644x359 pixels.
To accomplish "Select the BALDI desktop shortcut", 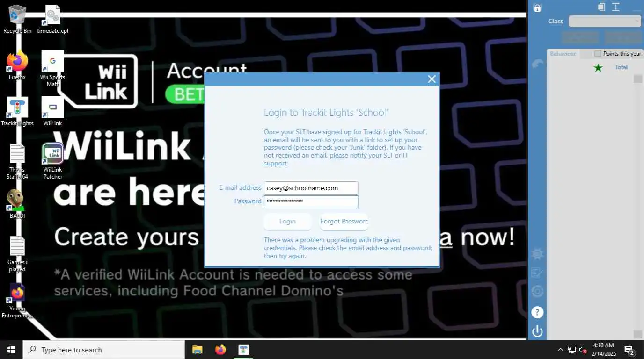I will point(17,204).
